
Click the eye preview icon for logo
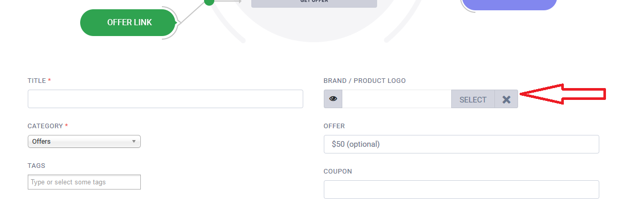[x=333, y=99]
